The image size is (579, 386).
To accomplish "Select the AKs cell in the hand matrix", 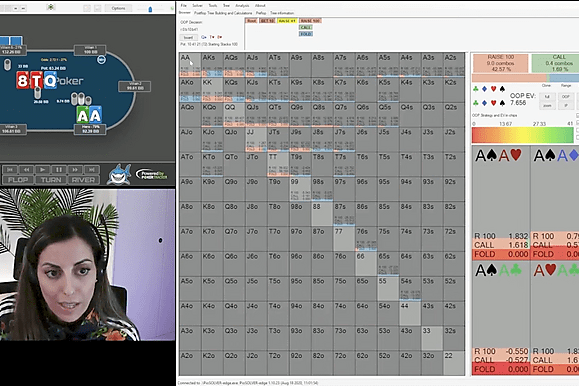I will pyautogui.click(x=212, y=65).
